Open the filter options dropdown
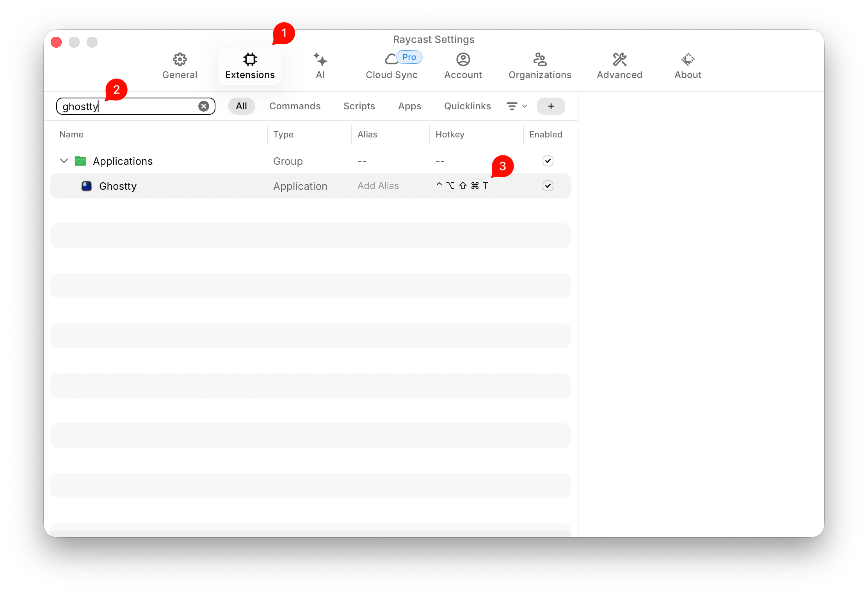 click(x=517, y=106)
